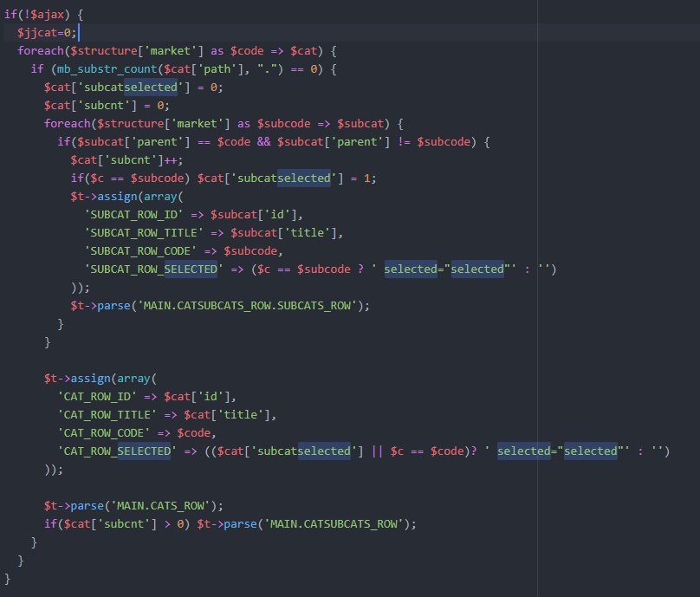Click the > 0 comparison in last if

pyautogui.click(x=173, y=524)
